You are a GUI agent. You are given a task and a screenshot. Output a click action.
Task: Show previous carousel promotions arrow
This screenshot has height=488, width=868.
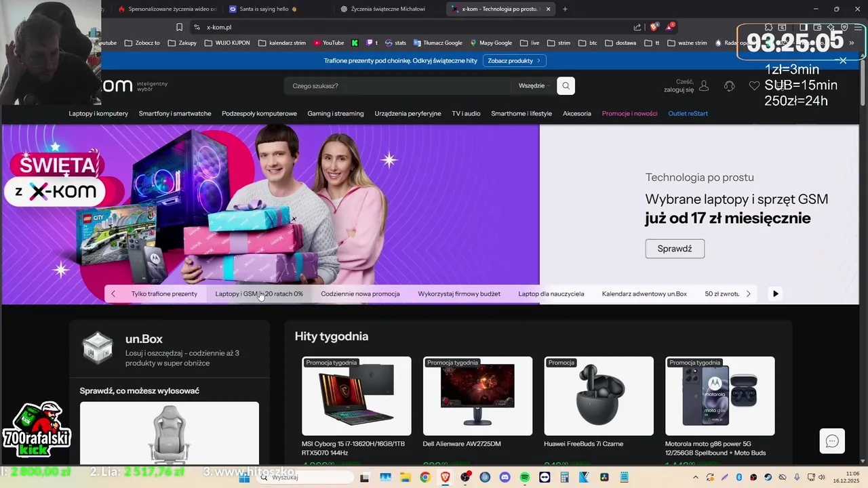tap(113, 293)
